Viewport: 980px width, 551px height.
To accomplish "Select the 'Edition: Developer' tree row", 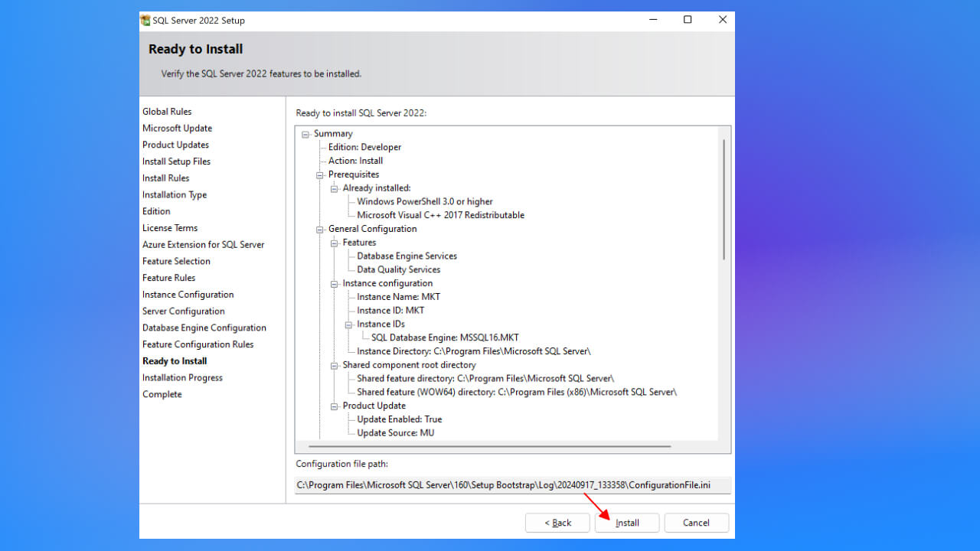I will point(364,148).
